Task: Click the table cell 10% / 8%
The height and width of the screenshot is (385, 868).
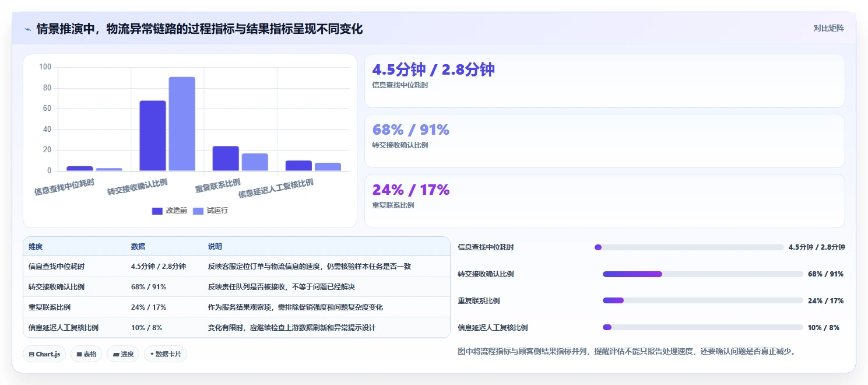Action: [x=147, y=328]
